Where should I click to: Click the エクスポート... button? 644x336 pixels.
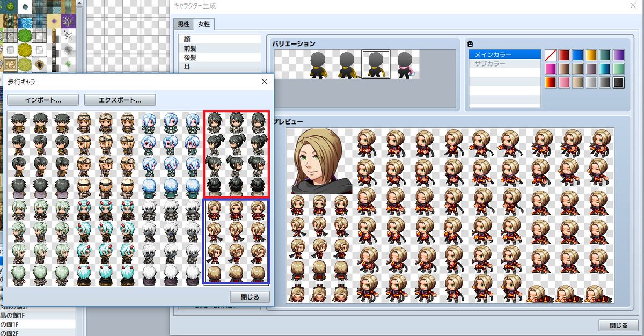pos(120,100)
